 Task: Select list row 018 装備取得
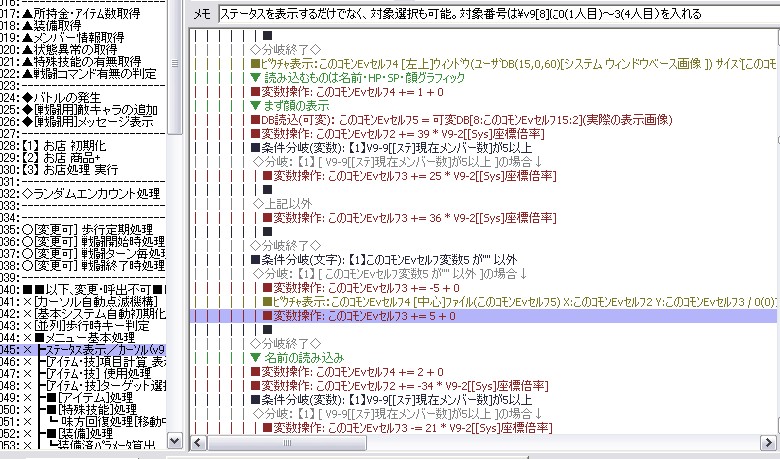(83, 25)
